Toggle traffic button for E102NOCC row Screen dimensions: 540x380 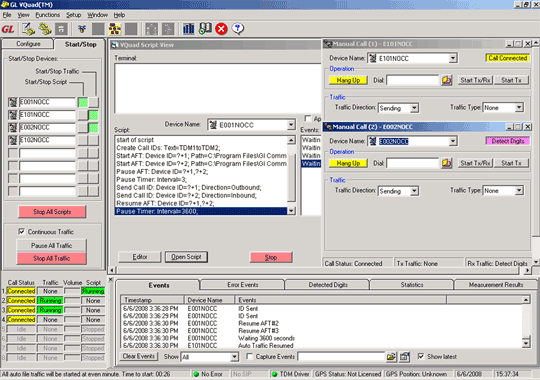[93, 140]
